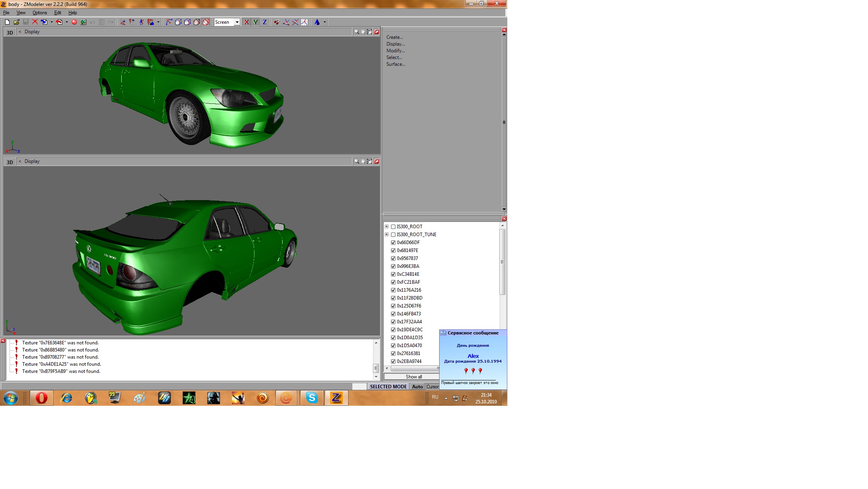Screen dimensions: 868x489
Task: Uncheck the 0xFC21BAF object
Action: 393,282
